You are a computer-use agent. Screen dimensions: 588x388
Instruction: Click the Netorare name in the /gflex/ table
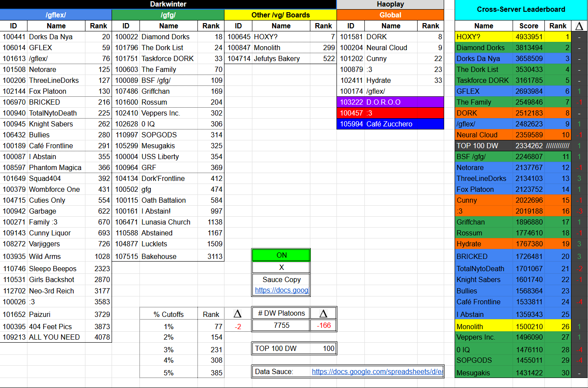pyautogui.click(x=56, y=69)
